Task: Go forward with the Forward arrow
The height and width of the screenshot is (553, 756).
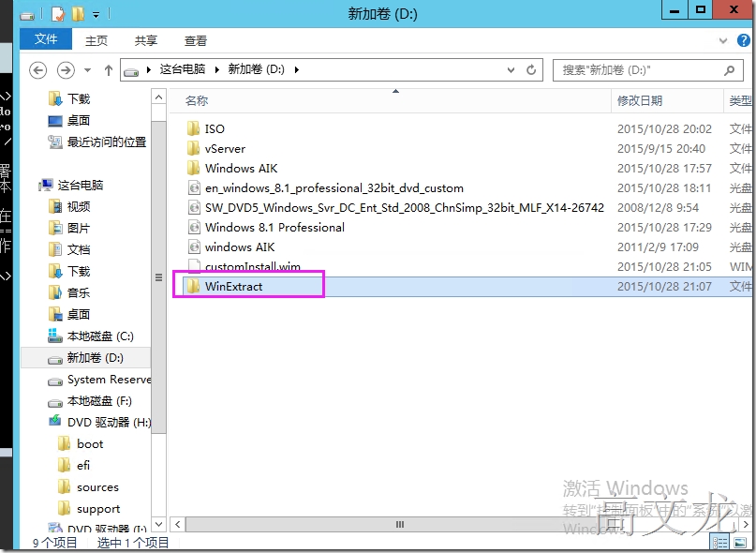Action: coord(66,70)
